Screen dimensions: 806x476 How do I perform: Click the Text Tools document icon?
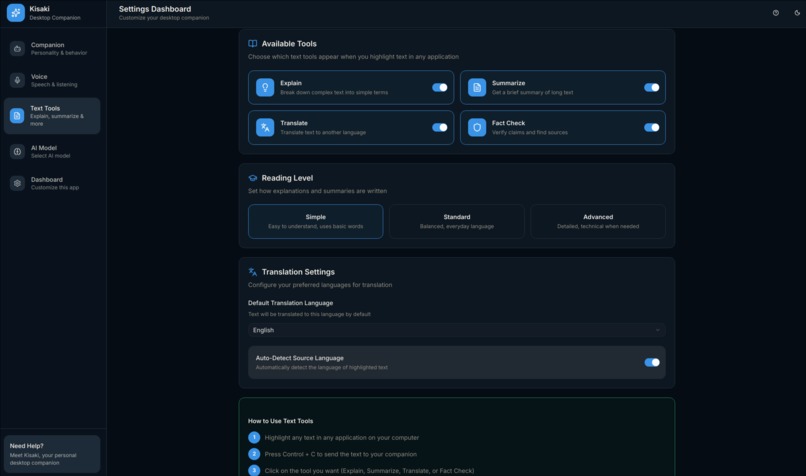(17, 116)
